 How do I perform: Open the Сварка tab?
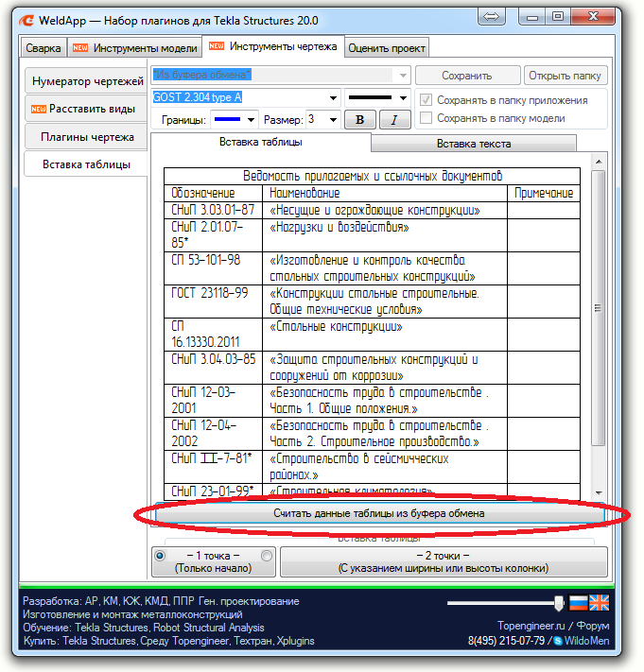(44, 48)
